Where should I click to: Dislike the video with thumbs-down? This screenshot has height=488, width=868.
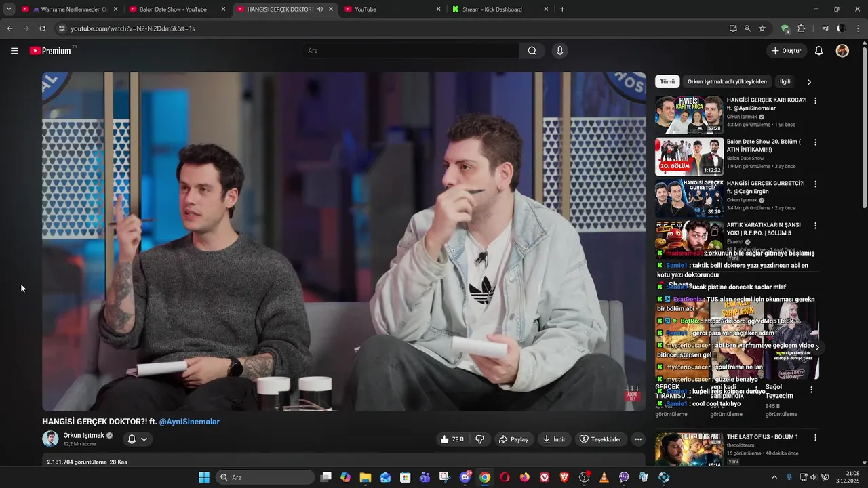[479, 439]
